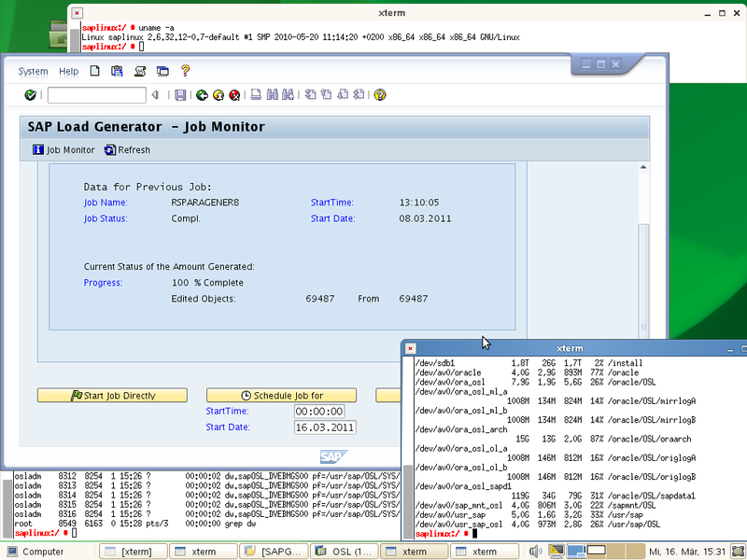747x560 pixels.
Task: Switch to the [xterm] taskbar window
Action: point(134,552)
